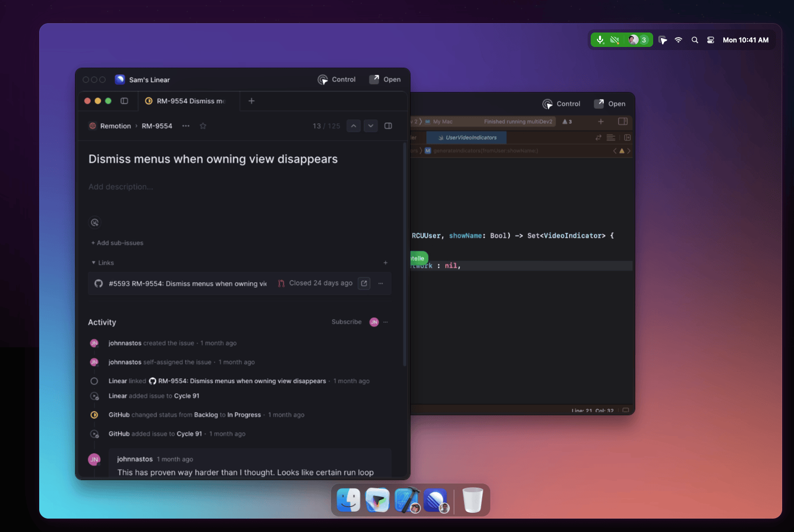
Task: Click the screen control cursor menu bar icon
Action: tap(663, 40)
